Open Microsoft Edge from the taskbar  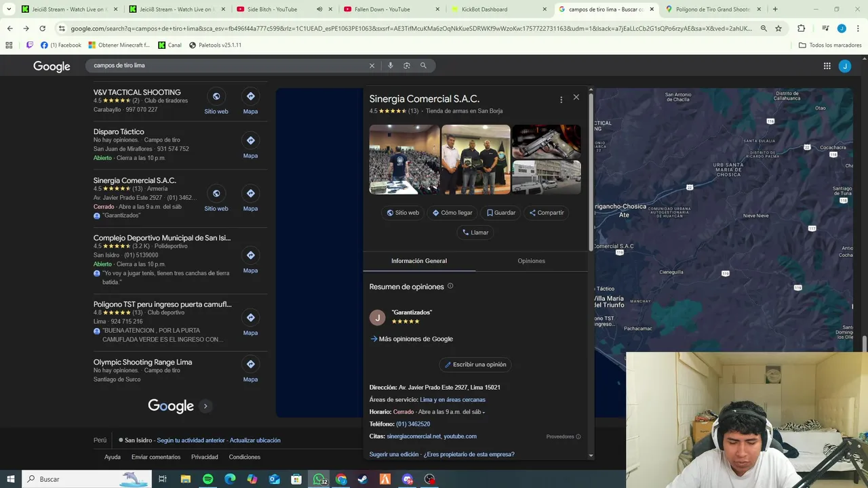tap(230, 479)
